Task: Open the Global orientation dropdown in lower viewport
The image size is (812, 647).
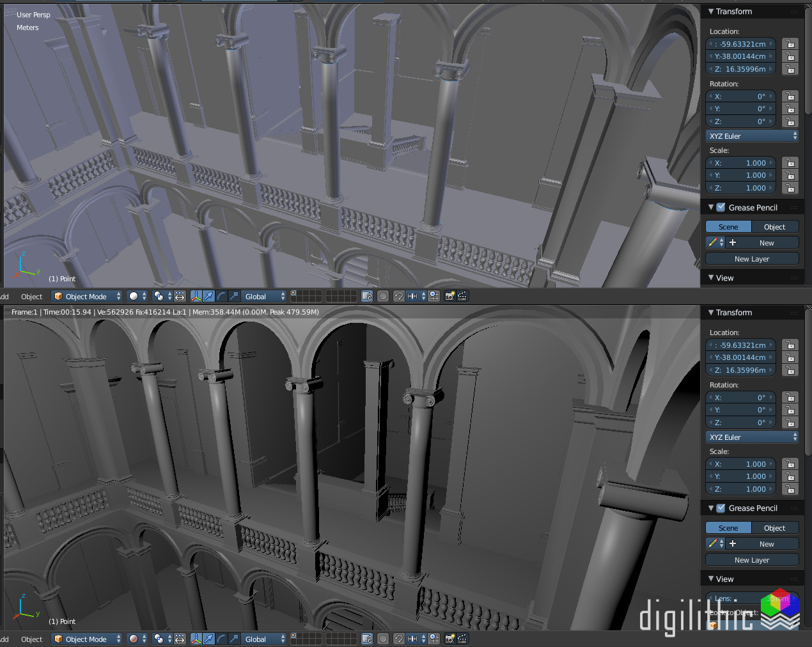Action: pos(264,639)
